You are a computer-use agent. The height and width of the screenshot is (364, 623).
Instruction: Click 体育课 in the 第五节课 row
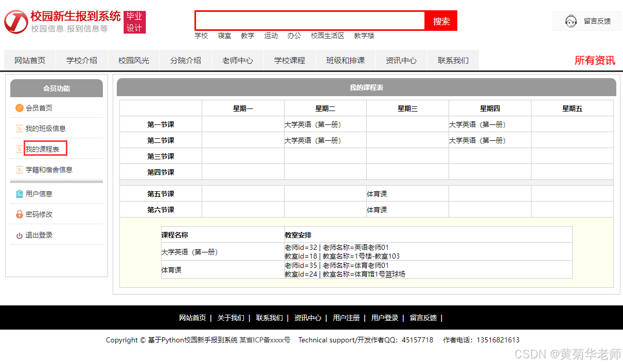click(377, 194)
